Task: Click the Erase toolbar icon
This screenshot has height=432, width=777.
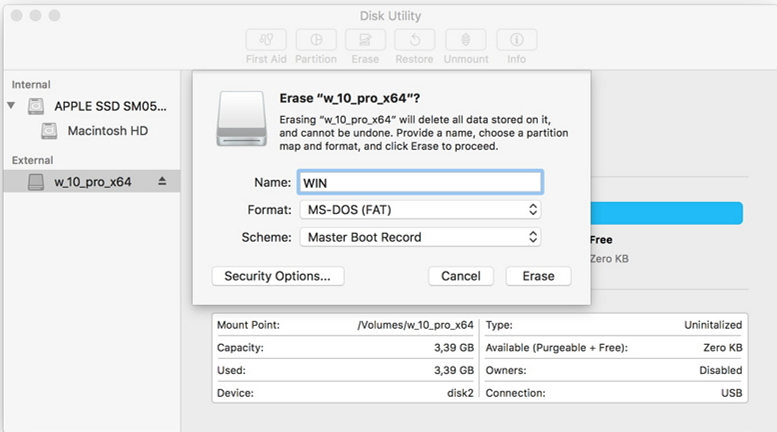Action: tap(365, 40)
